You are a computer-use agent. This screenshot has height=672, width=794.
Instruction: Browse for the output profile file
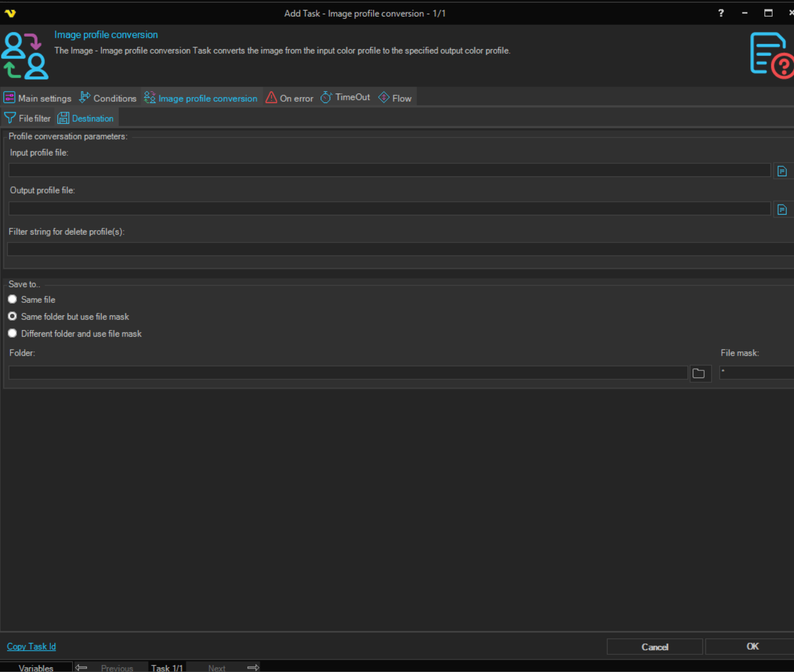pyautogui.click(x=782, y=209)
